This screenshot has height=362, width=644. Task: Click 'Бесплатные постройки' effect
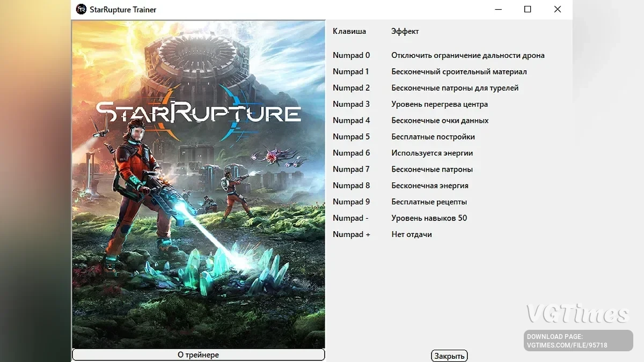point(433,136)
